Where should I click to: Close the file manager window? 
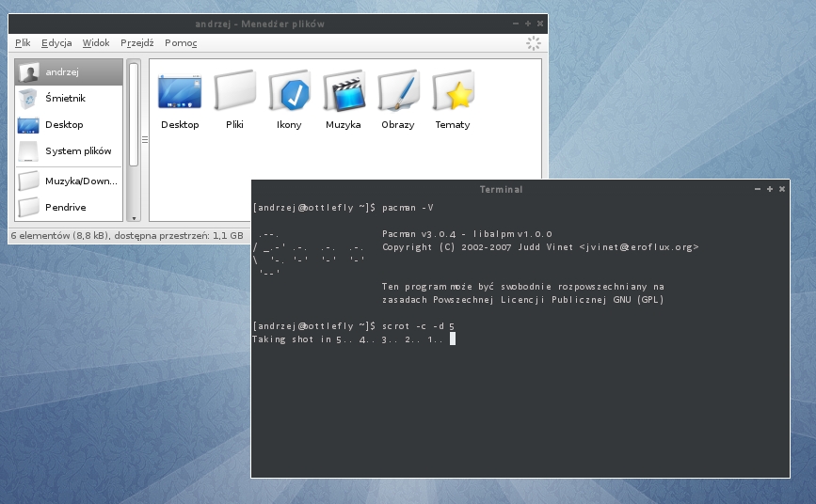[540, 24]
